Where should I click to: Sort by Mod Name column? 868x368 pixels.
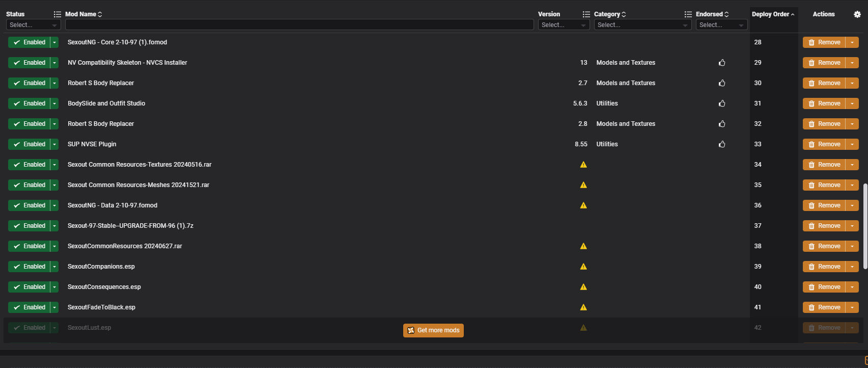point(83,14)
